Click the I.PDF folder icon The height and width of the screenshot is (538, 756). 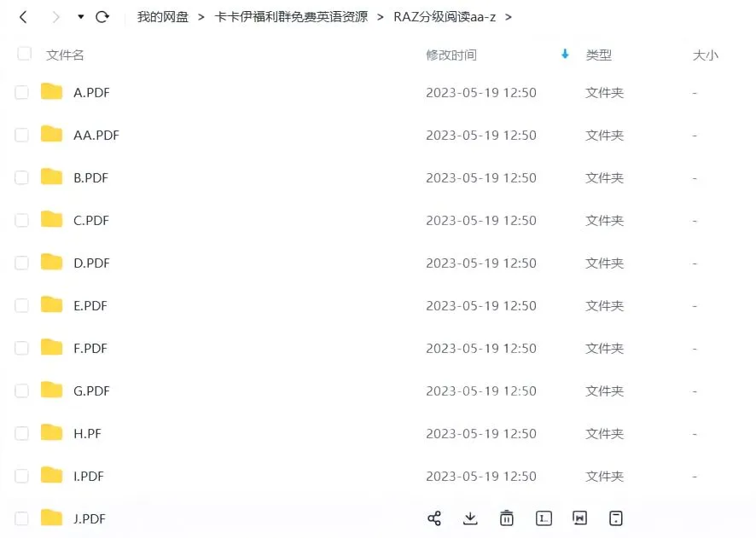click(51, 474)
